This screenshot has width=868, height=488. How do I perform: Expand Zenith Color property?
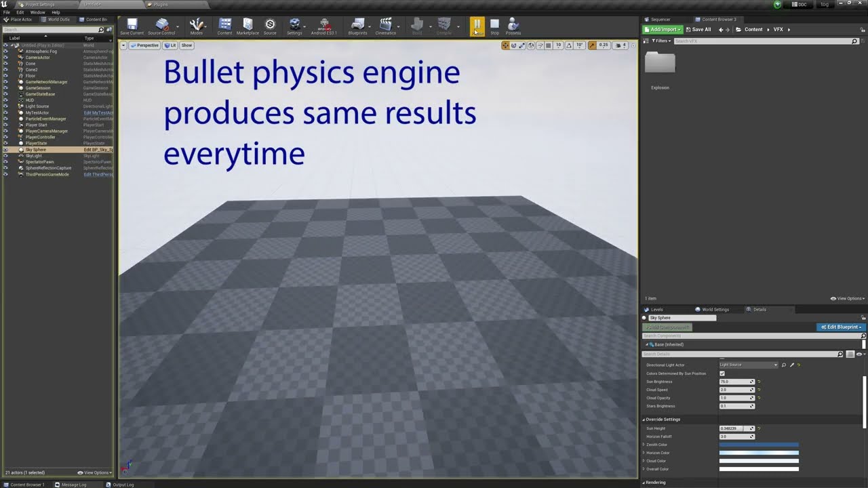(x=644, y=445)
